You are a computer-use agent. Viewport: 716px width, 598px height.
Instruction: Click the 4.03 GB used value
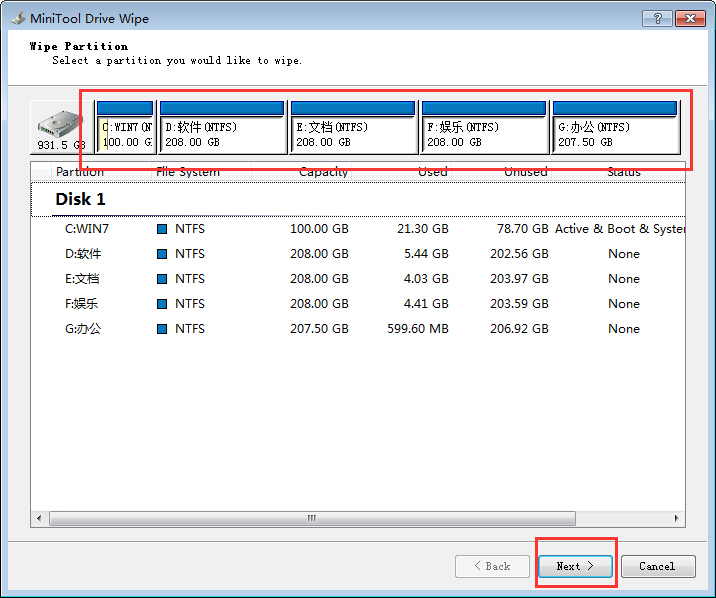426,279
